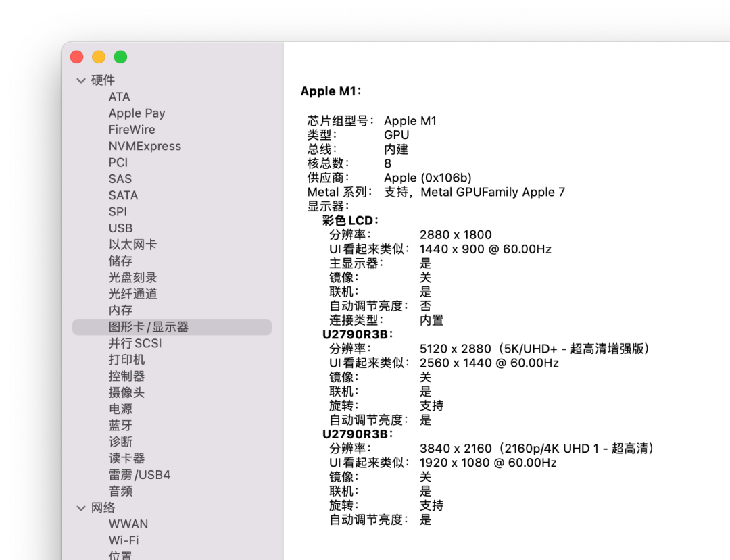Screen dimensions: 730x560
Task: Open the 并行 SCSI entry
Action: [x=135, y=343]
